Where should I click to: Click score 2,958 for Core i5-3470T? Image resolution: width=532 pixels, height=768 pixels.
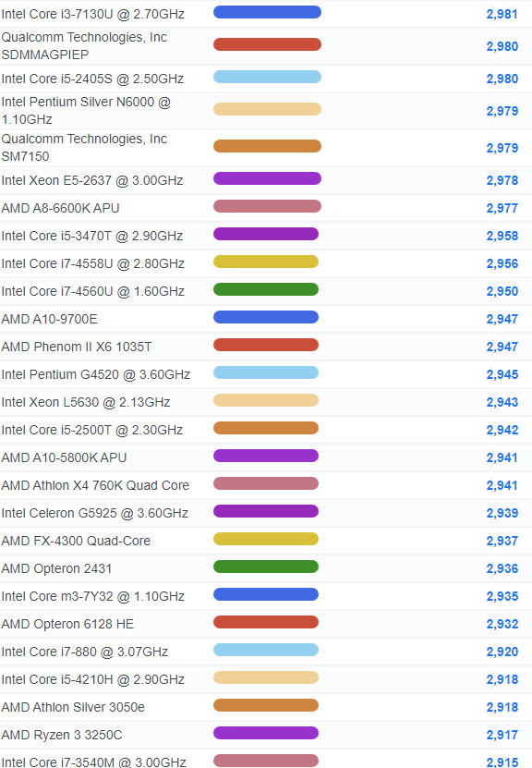tap(502, 236)
